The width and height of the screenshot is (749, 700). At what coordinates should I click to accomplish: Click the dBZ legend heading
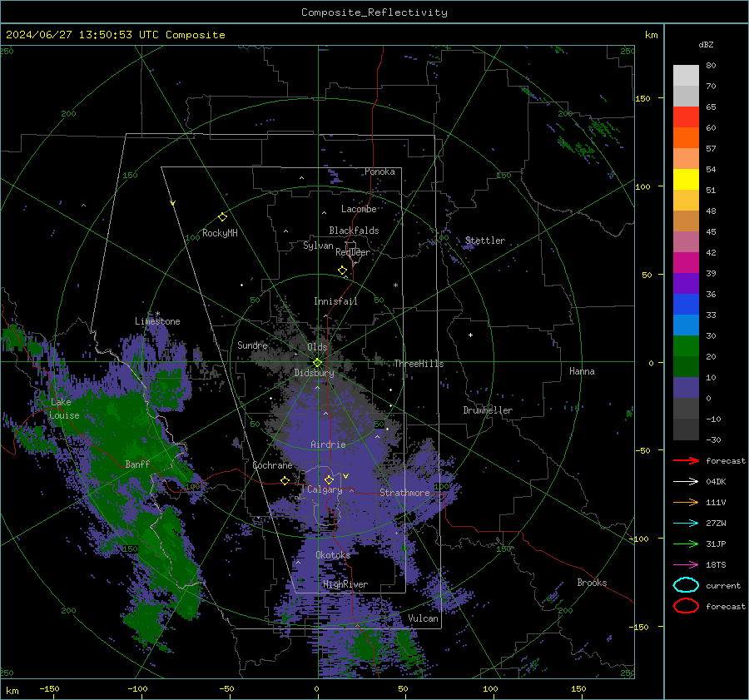coord(706,44)
